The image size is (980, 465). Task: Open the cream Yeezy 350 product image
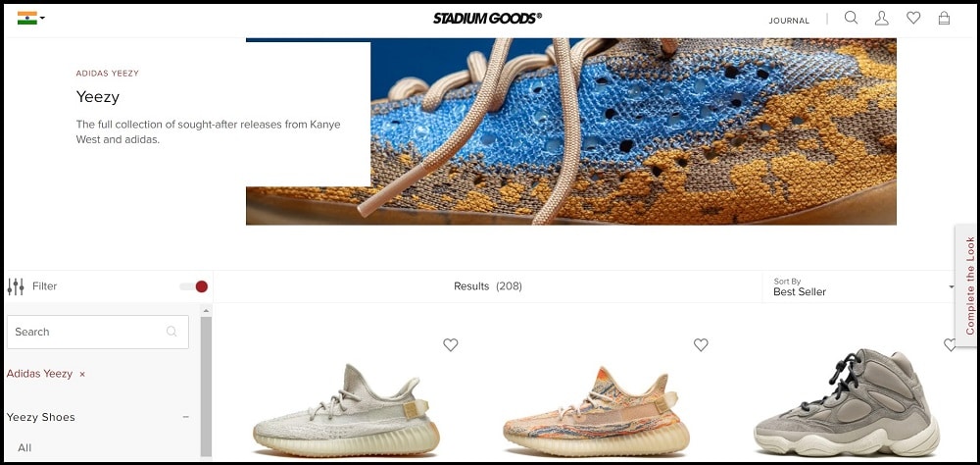coord(346,410)
